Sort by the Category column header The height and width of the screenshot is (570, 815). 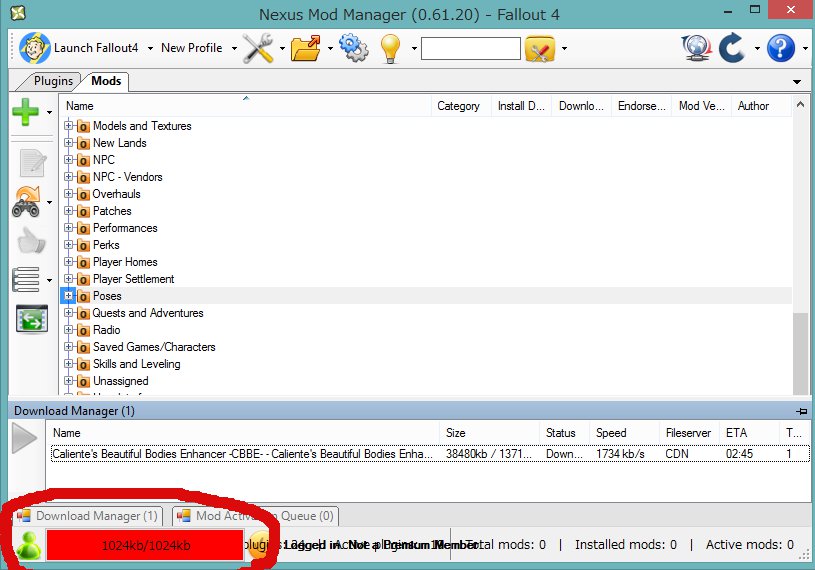click(461, 106)
